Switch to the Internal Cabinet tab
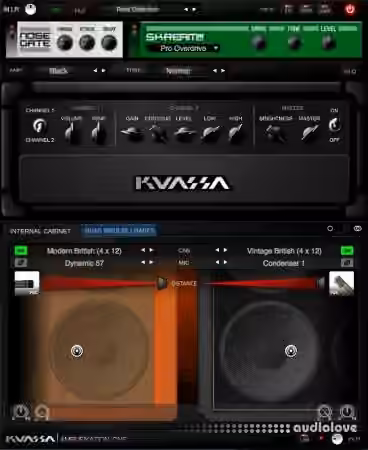This screenshot has width=368, height=450. [x=40, y=231]
